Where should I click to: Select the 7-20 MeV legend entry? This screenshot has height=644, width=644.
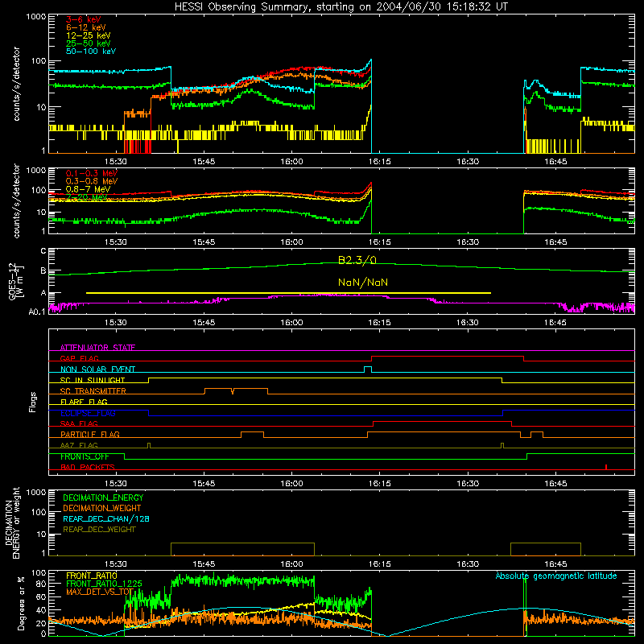point(87,197)
